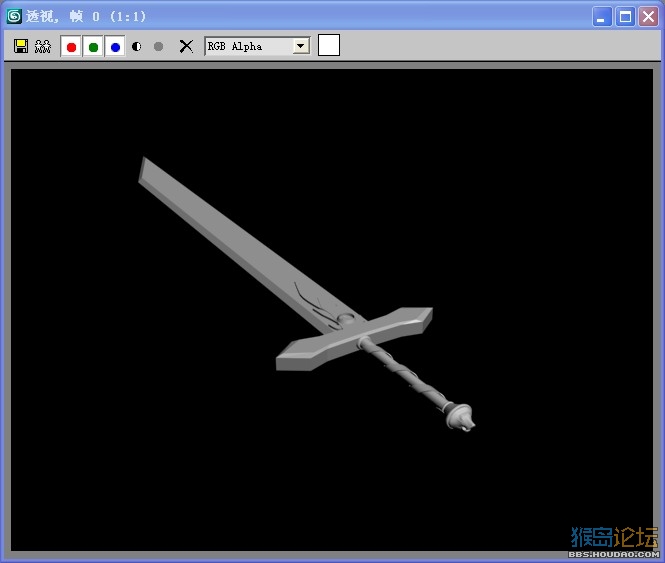Viewport: 665px width, 563px height.
Task: Clone the rendered frame window
Action: tap(43, 46)
